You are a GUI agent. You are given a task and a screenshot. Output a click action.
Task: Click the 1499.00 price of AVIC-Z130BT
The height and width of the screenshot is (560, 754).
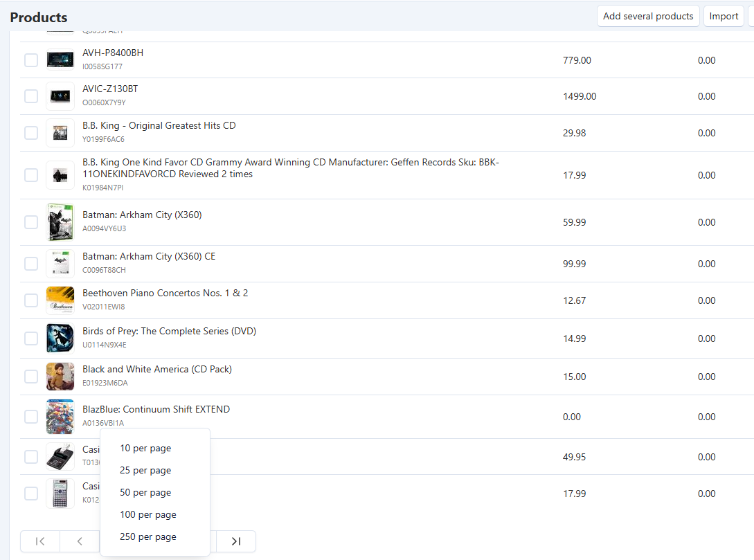(580, 96)
